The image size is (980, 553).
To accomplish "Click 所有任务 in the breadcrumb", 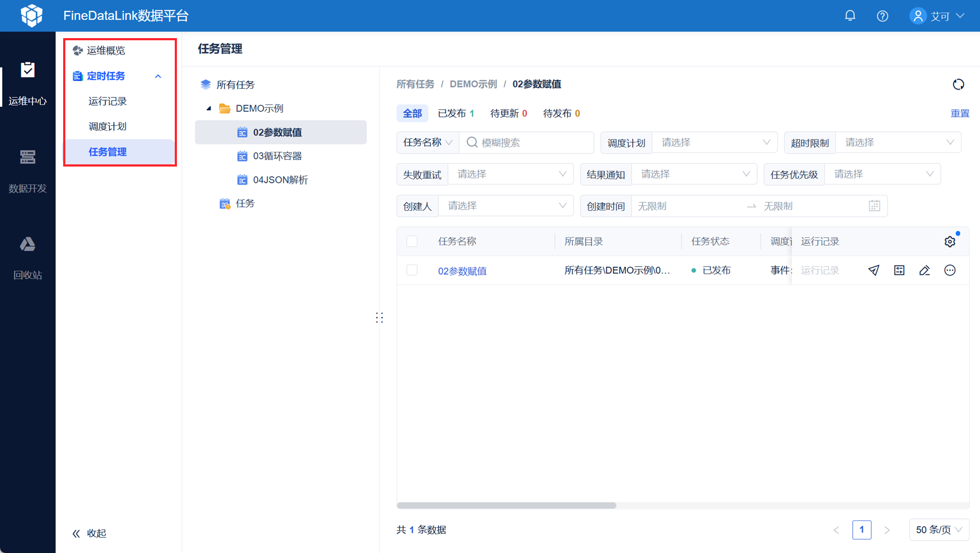I will click(415, 84).
